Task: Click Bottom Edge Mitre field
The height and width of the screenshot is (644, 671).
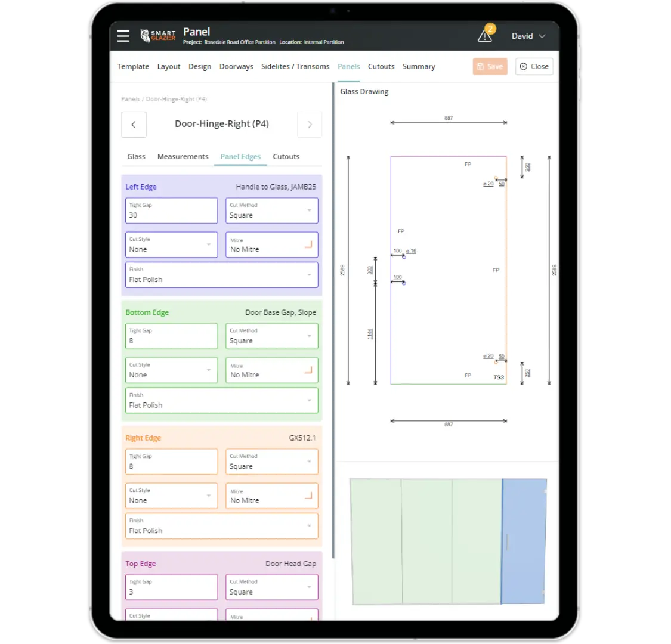Action: [272, 370]
